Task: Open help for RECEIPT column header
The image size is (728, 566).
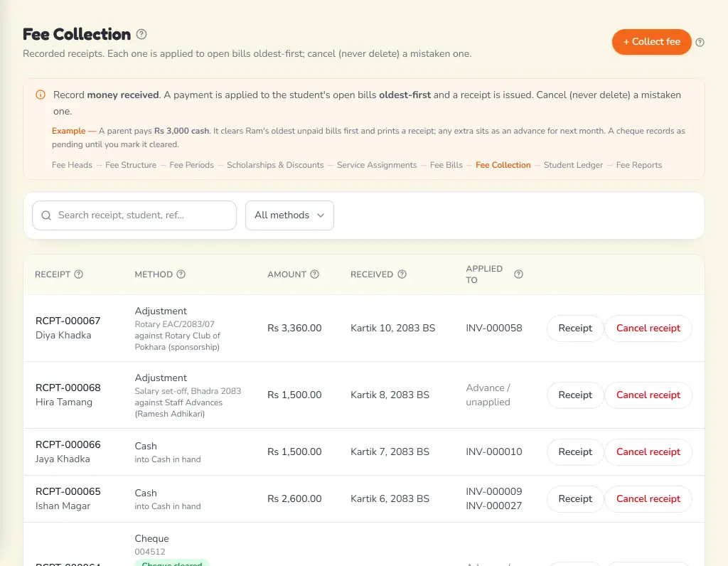Action: pyautogui.click(x=78, y=274)
